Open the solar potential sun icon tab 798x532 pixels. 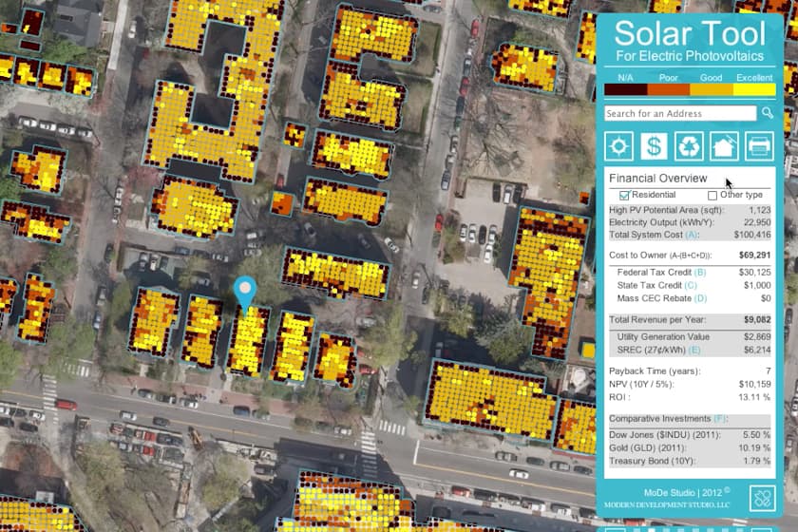click(619, 146)
